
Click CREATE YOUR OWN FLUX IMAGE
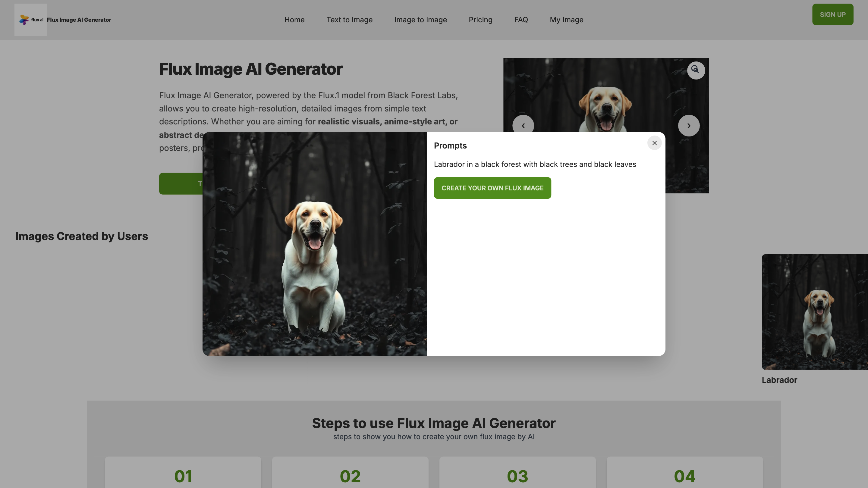coord(492,188)
